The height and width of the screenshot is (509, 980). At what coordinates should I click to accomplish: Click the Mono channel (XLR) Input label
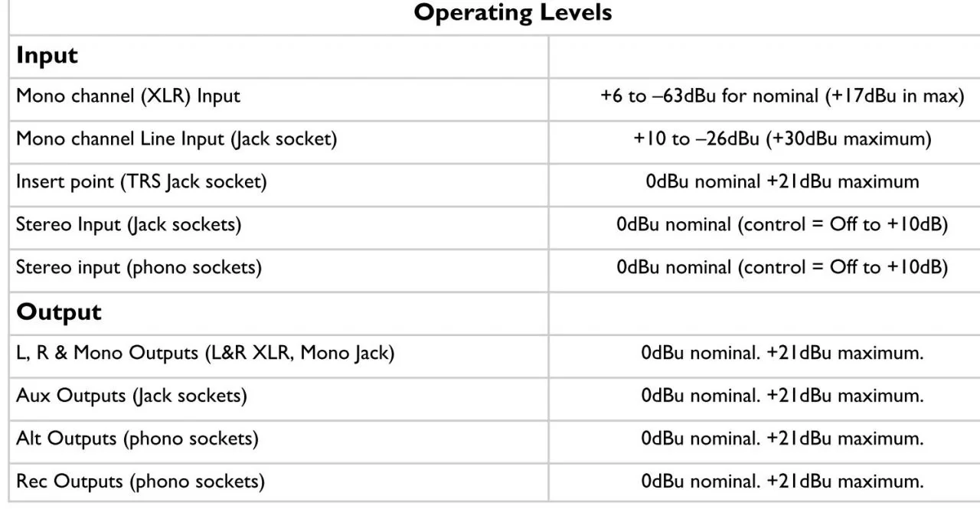click(128, 96)
